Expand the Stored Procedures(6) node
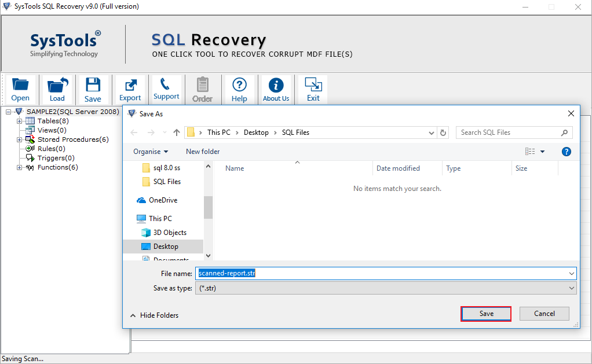Screen dimensions: 592x364 pos(19,139)
